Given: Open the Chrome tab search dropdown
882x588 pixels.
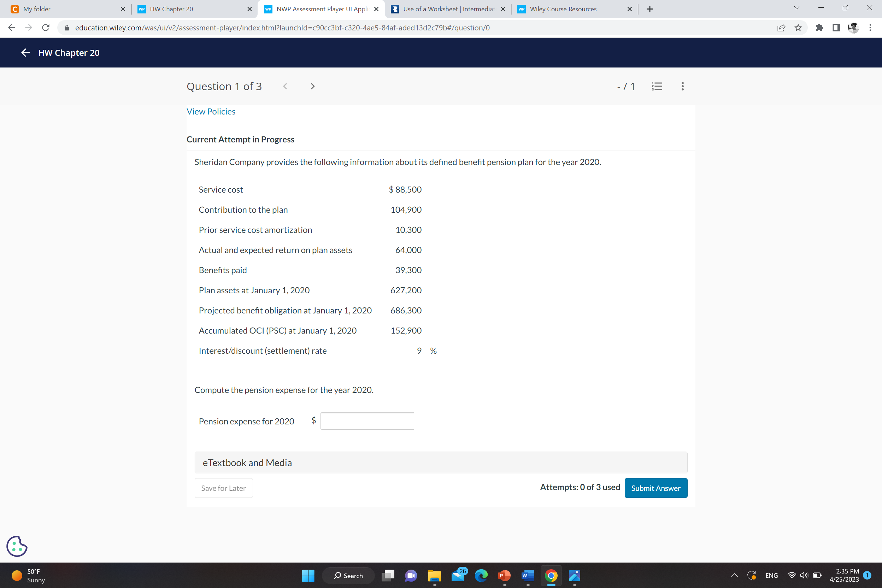Looking at the screenshot, I should pyautogui.click(x=796, y=8).
